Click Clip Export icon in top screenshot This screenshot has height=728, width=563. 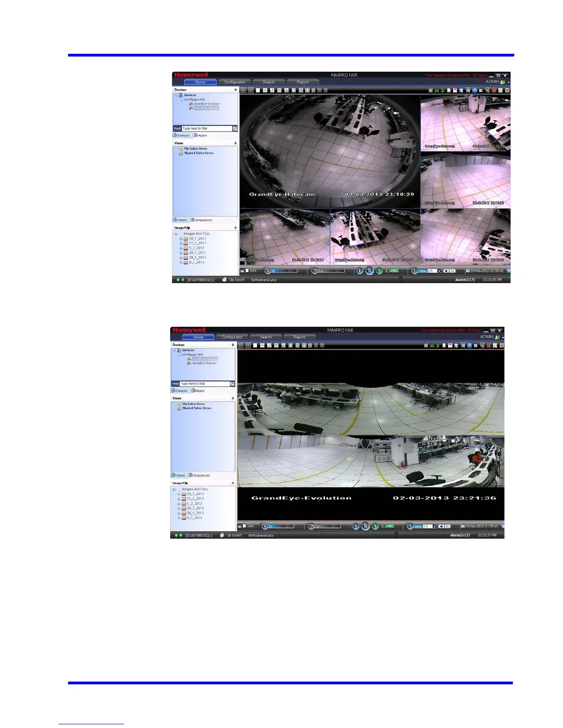pyautogui.click(x=224, y=279)
